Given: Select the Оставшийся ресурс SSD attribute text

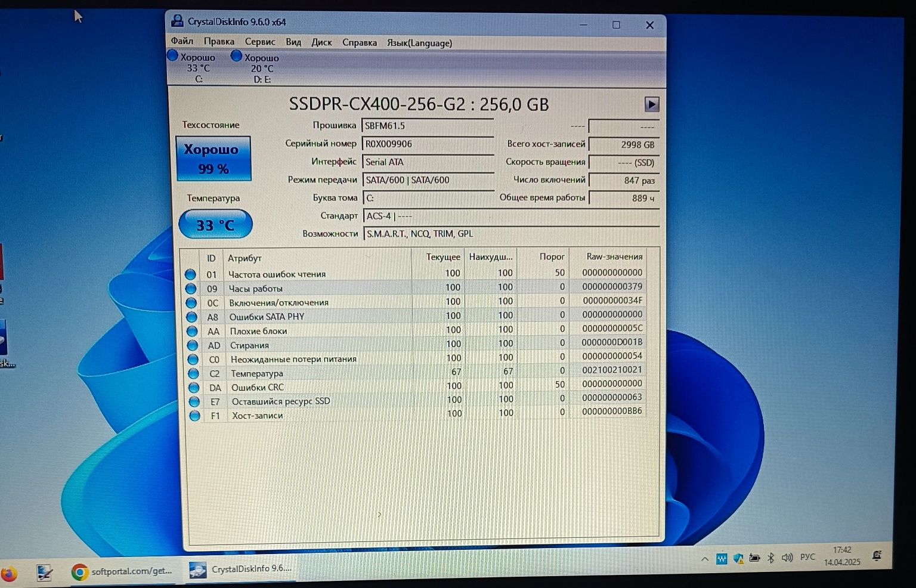Looking at the screenshot, I should click(x=280, y=401).
